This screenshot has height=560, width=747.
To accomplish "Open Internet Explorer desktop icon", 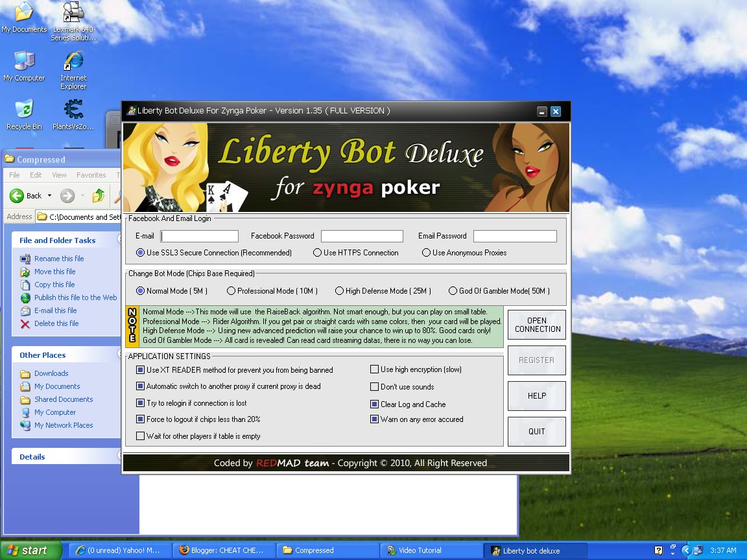I will point(73,69).
